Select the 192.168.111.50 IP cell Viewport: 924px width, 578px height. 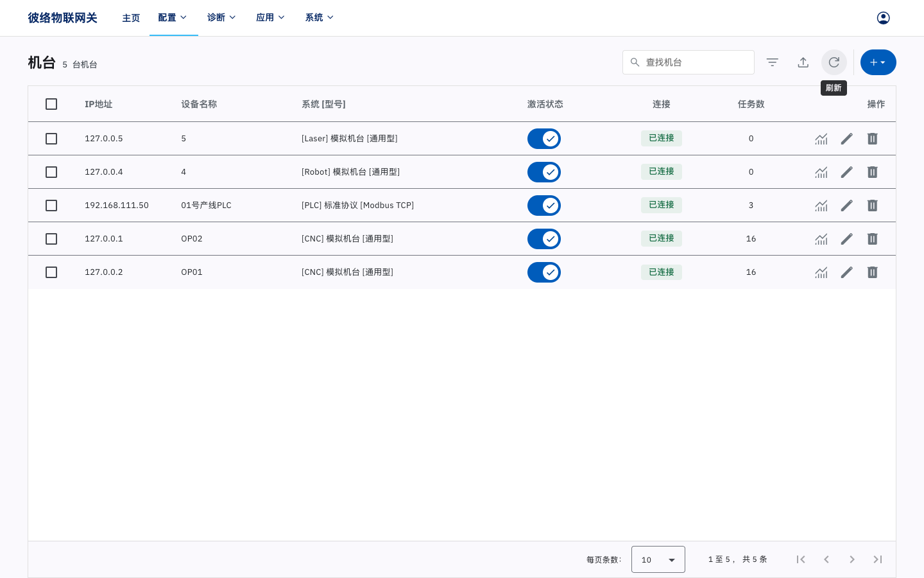[117, 206]
